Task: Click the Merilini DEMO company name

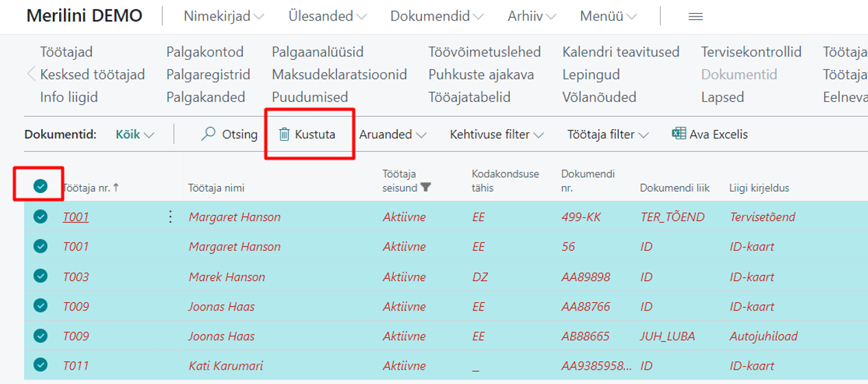Action: 84,16
